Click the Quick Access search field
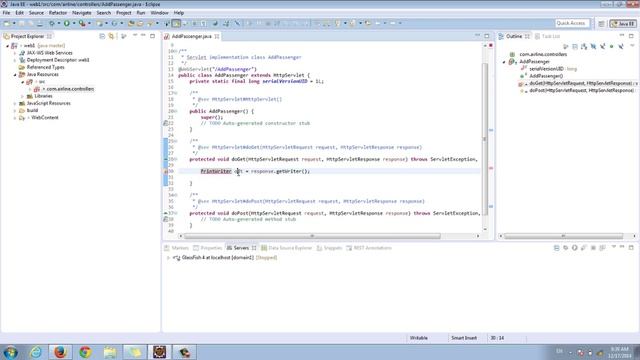This screenshot has height=360, width=640. click(572, 23)
